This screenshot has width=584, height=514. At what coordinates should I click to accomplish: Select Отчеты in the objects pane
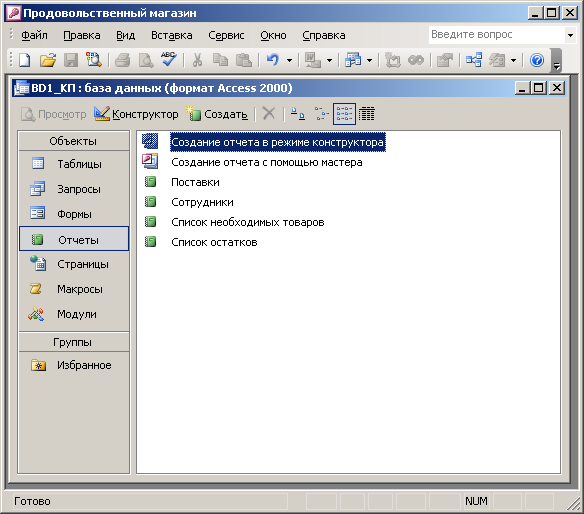(74, 239)
